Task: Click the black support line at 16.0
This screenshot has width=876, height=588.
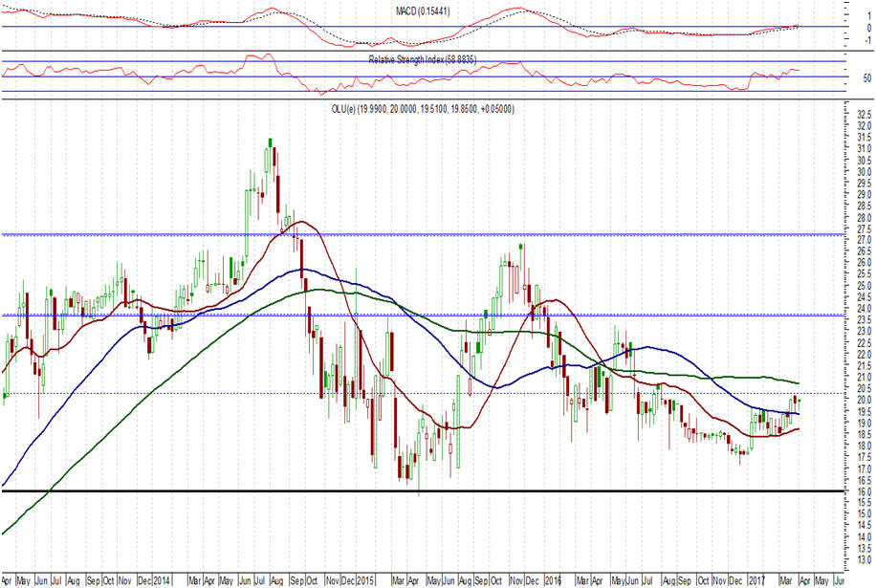Action: [x=423, y=491]
